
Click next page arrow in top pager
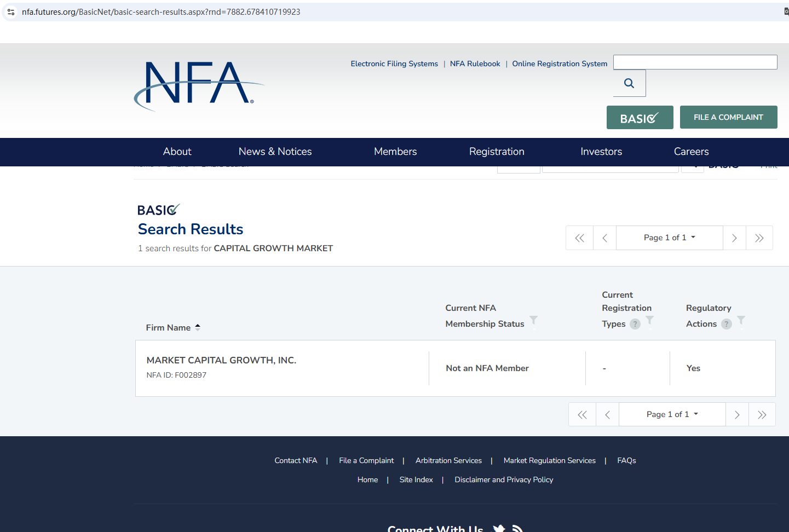point(734,238)
